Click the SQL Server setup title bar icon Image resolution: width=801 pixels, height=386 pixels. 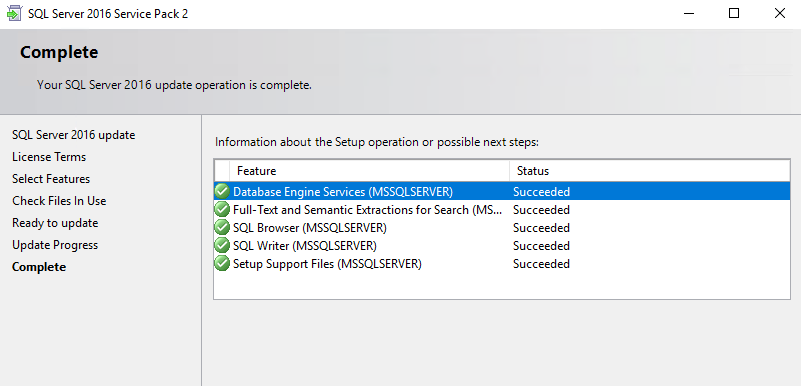[14, 14]
